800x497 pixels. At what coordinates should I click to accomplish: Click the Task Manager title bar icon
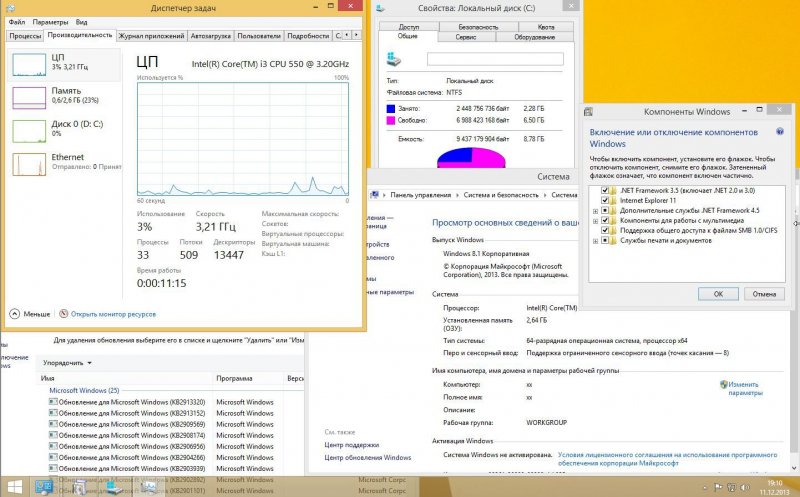tap(10, 8)
